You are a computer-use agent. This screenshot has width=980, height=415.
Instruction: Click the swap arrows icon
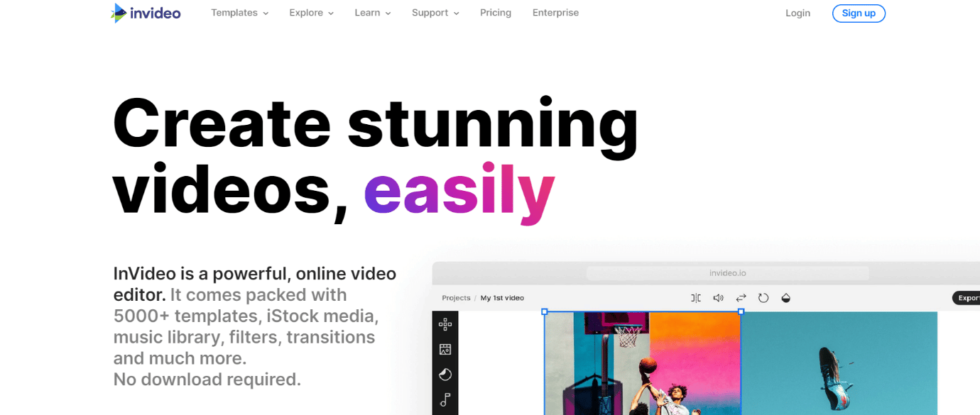point(741,298)
